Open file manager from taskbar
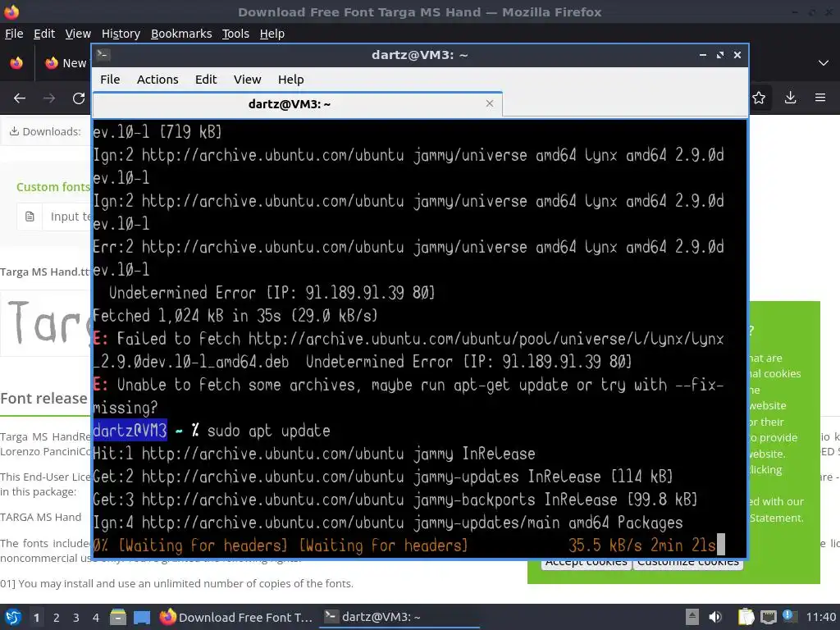 pos(118,617)
